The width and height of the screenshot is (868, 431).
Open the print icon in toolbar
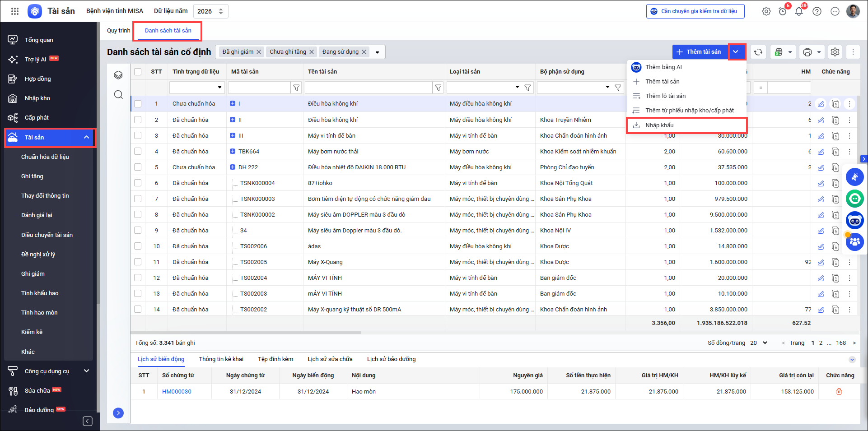[807, 52]
